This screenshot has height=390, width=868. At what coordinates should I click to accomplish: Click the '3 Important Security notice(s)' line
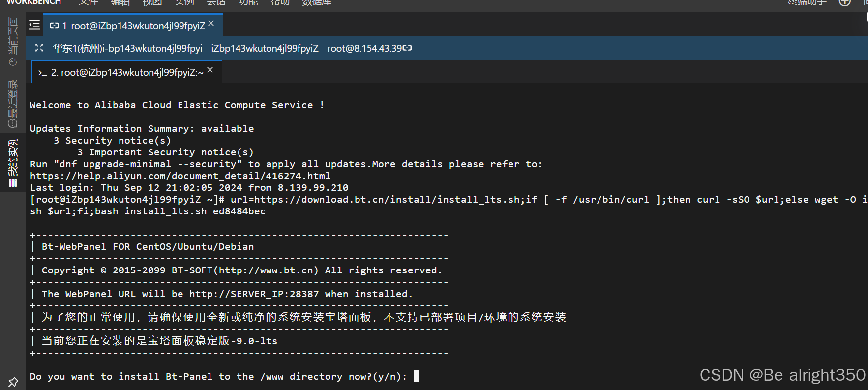click(165, 152)
